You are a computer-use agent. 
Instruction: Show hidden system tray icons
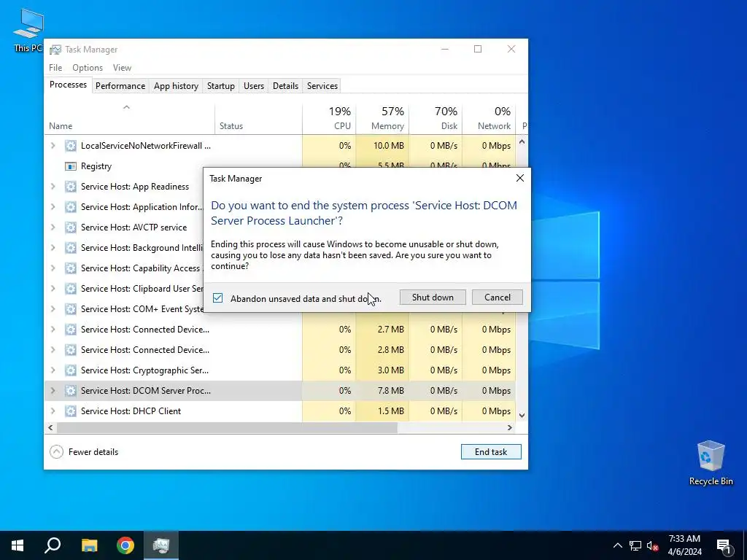click(617, 545)
